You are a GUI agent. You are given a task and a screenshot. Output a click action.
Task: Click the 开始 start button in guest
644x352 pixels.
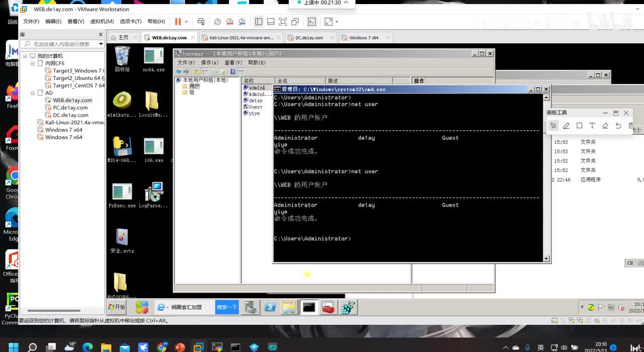[x=117, y=307]
